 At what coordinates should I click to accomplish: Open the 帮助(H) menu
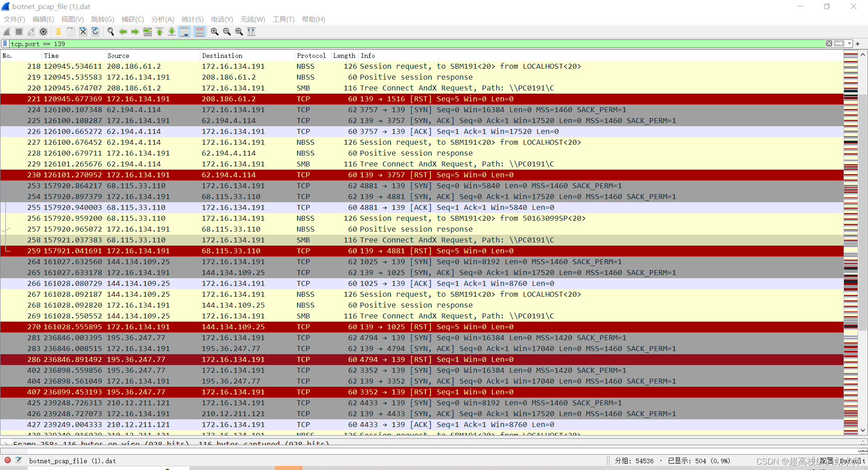point(314,19)
